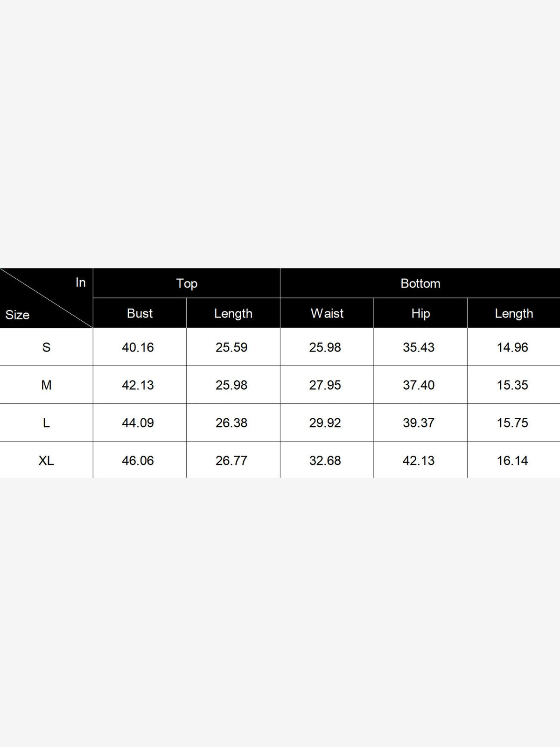Viewport: 560px width, 747px height.
Task: Click the Top column group header
Action: (187, 283)
